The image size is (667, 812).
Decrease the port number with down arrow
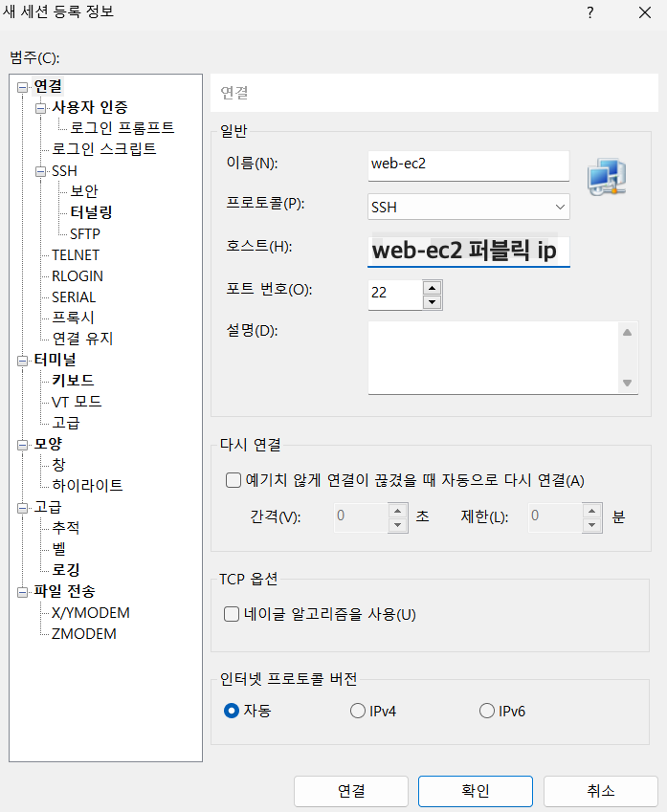(432, 302)
